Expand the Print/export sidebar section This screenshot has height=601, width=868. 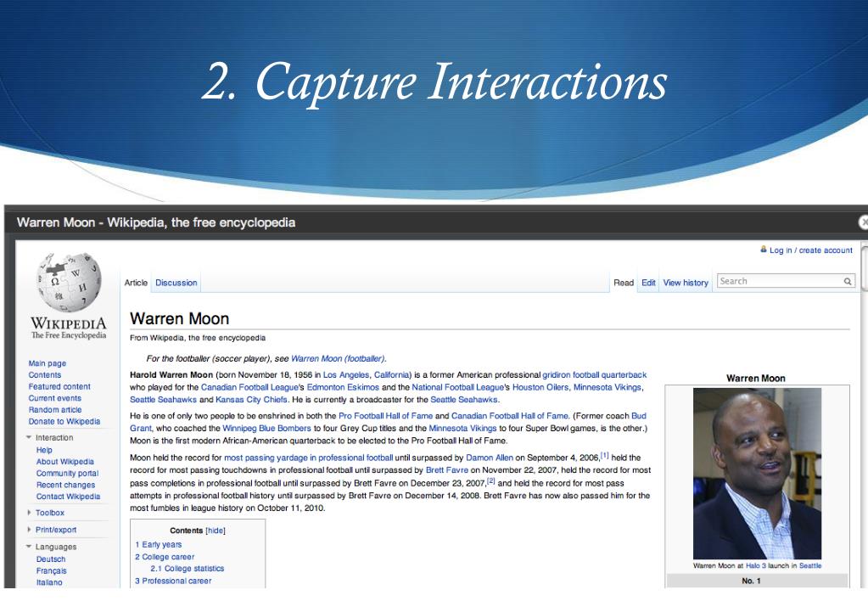[29, 530]
